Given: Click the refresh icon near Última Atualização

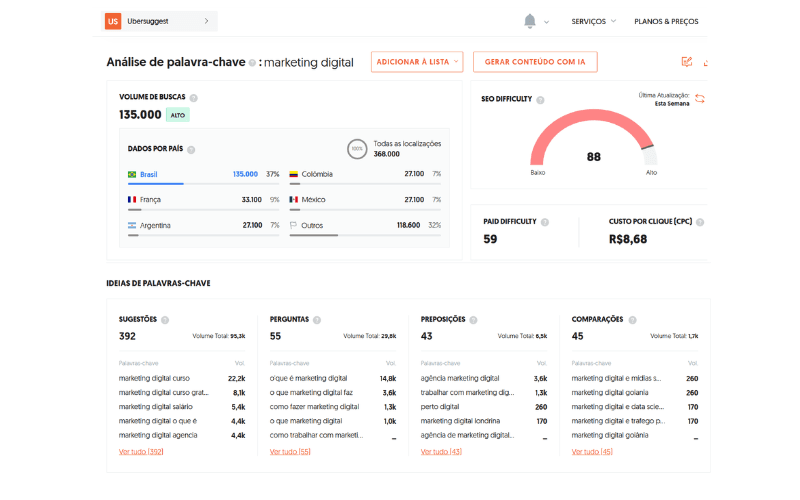Looking at the screenshot, I should 699,98.
